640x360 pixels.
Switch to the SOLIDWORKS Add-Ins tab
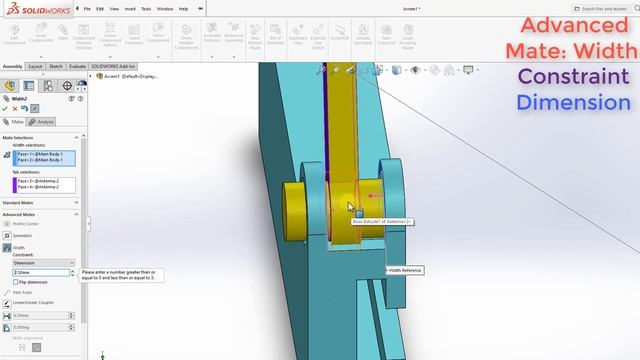(113, 66)
